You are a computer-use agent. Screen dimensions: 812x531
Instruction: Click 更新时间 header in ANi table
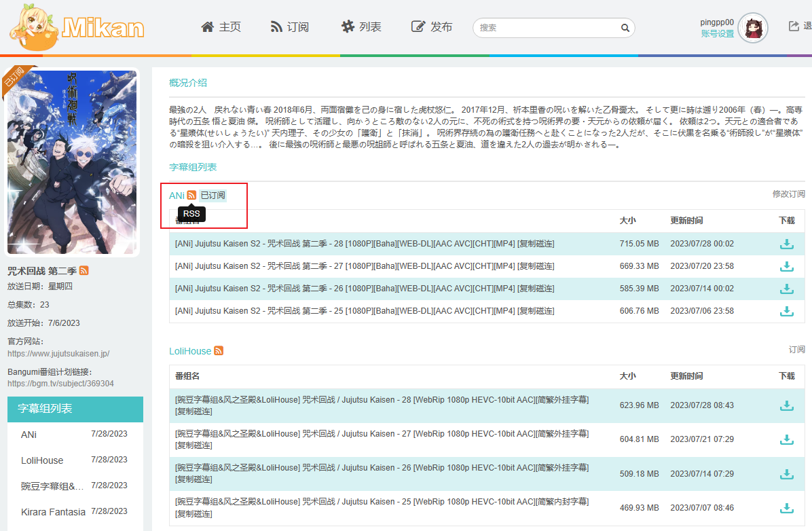coord(686,221)
